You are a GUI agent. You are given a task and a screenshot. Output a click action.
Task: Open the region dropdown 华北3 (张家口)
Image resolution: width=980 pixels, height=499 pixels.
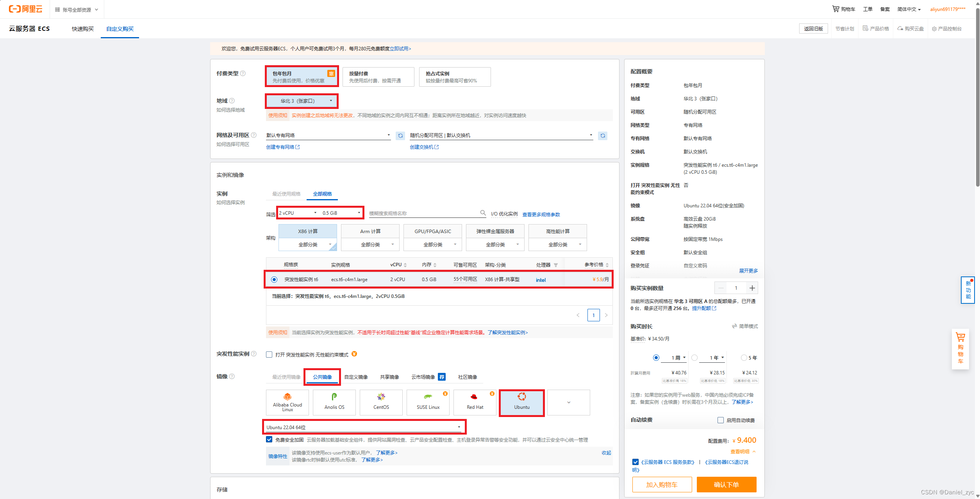tap(302, 101)
